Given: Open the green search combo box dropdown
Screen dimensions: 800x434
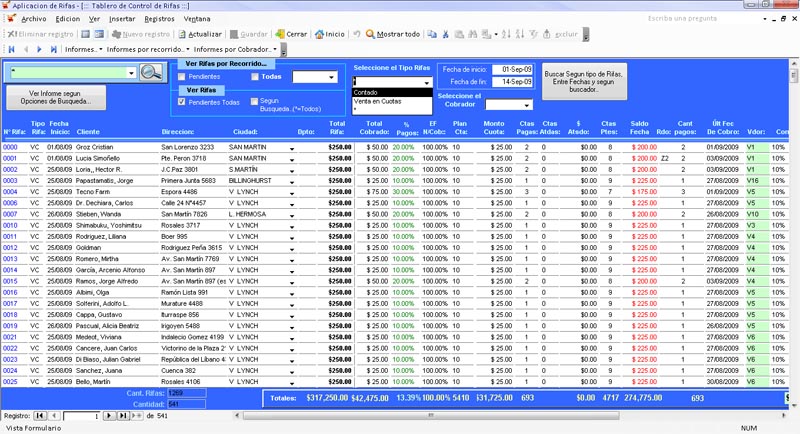Looking at the screenshot, I should click(132, 73).
